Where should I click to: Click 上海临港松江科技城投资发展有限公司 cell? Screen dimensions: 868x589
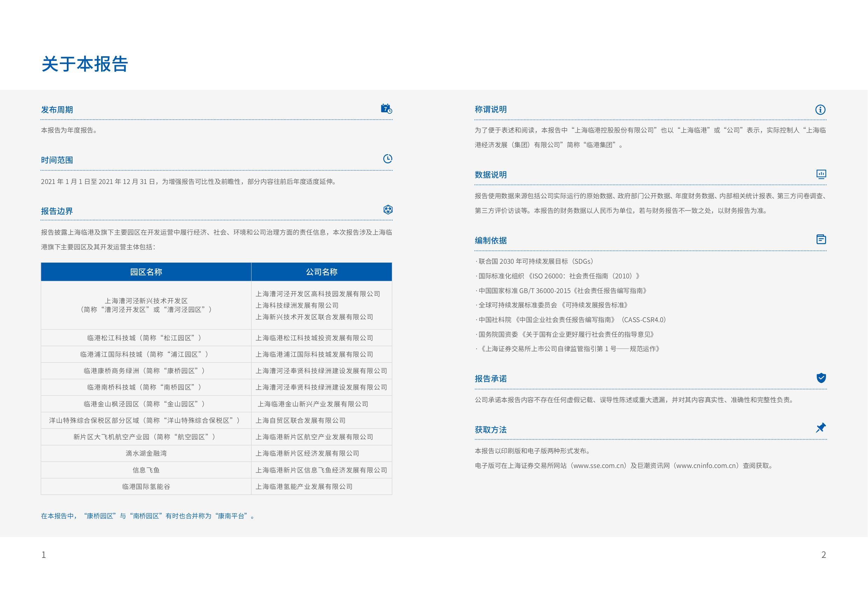point(322,338)
